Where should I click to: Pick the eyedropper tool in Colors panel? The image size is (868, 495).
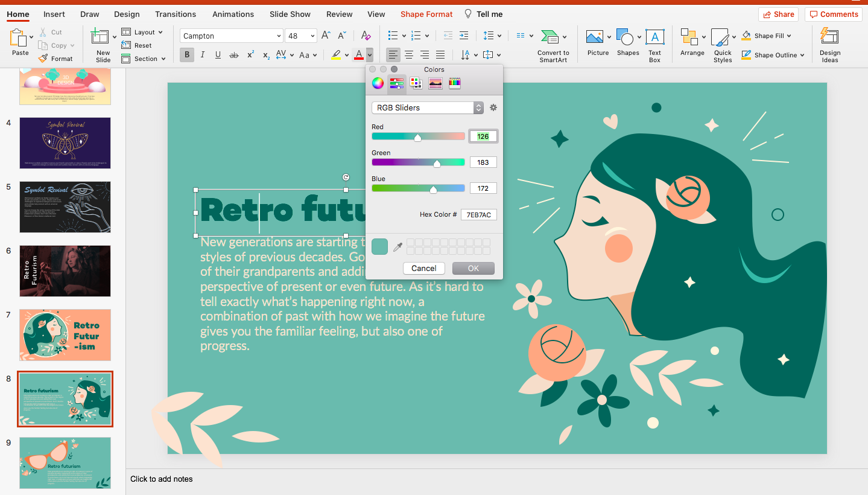pyautogui.click(x=398, y=246)
